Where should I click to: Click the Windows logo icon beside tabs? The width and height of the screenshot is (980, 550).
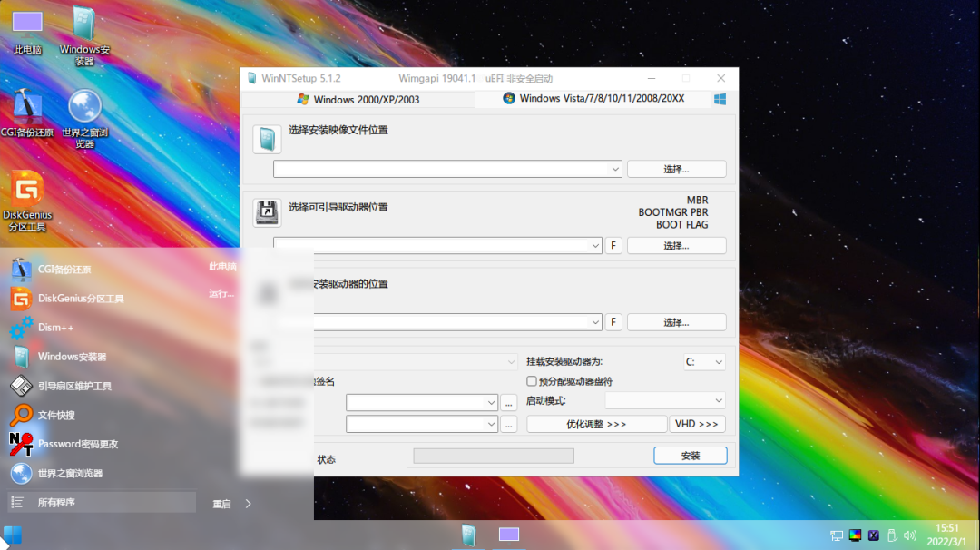pos(720,99)
